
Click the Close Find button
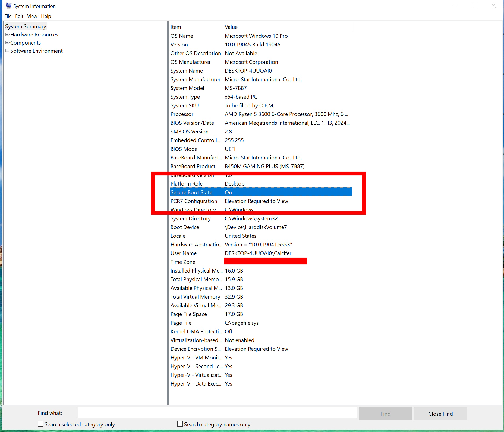440,414
